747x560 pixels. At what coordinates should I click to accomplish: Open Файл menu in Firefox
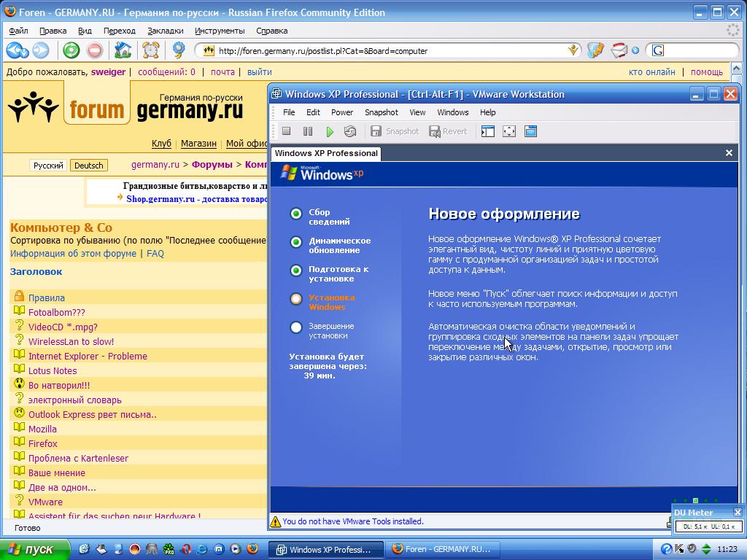tap(18, 31)
